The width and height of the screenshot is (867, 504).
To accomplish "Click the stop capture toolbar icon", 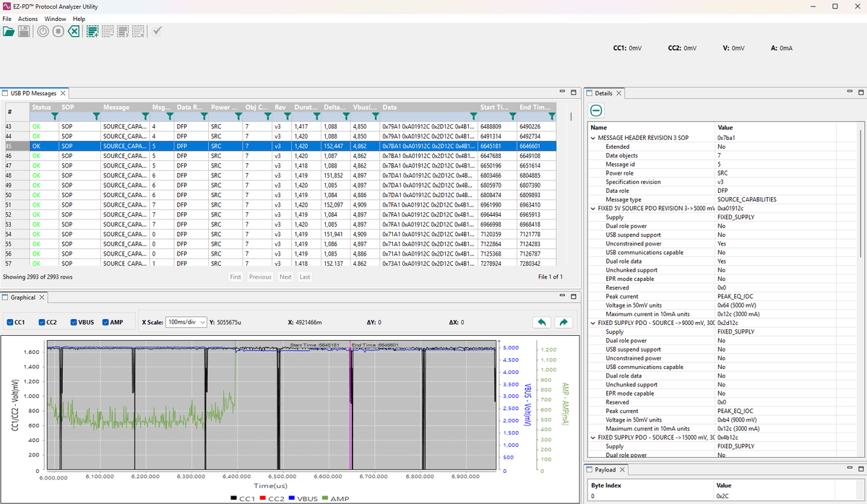I will pyautogui.click(x=58, y=31).
